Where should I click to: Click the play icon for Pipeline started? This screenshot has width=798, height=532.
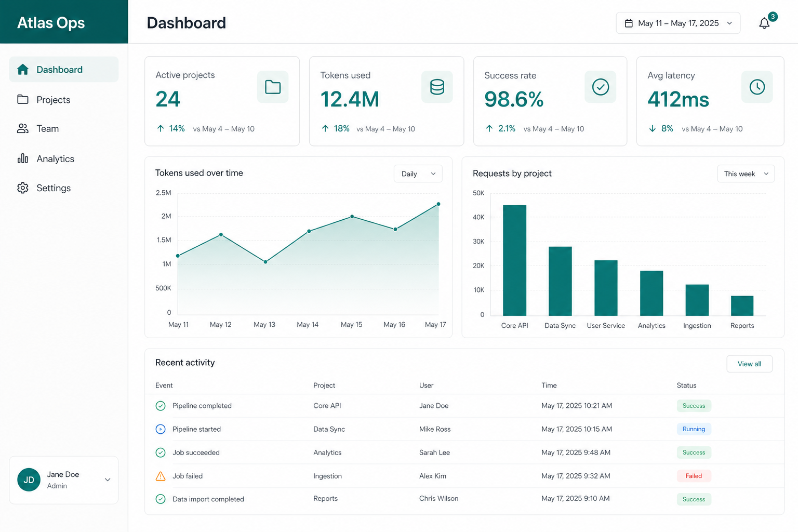tap(161, 429)
